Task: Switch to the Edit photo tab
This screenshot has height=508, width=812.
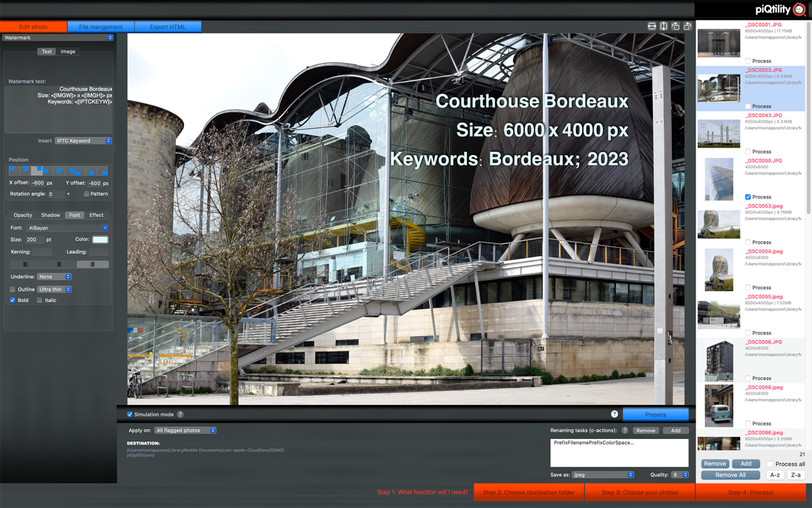Action: tap(33, 27)
